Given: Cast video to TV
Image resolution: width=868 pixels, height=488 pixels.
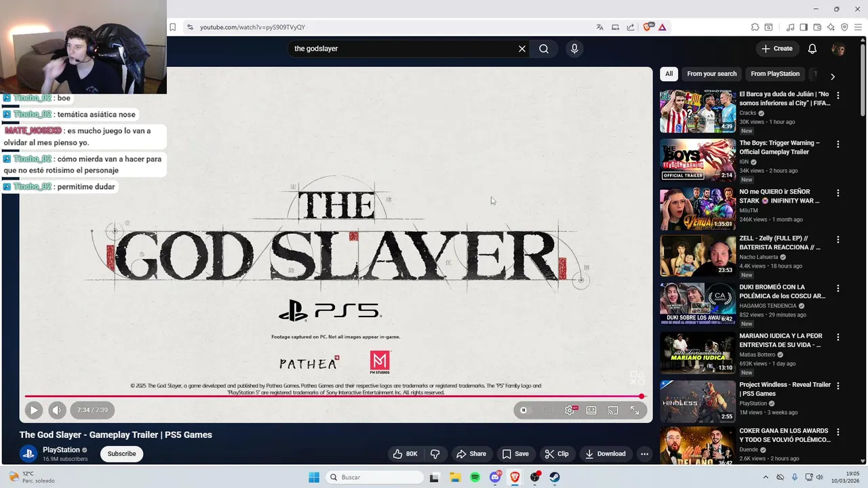Looking at the screenshot, I should click(x=613, y=410).
